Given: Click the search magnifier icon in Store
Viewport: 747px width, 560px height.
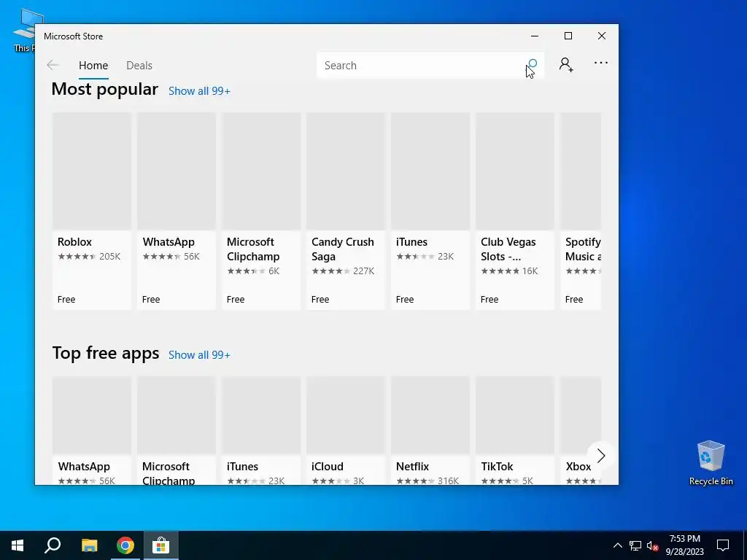Looking at the screenshot, I should coord(532,65).
